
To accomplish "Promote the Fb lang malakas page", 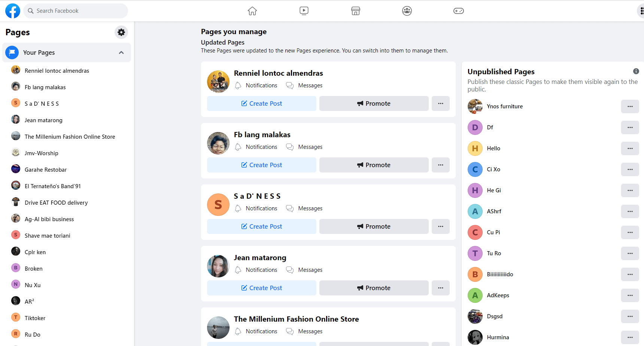I will 374,165.
